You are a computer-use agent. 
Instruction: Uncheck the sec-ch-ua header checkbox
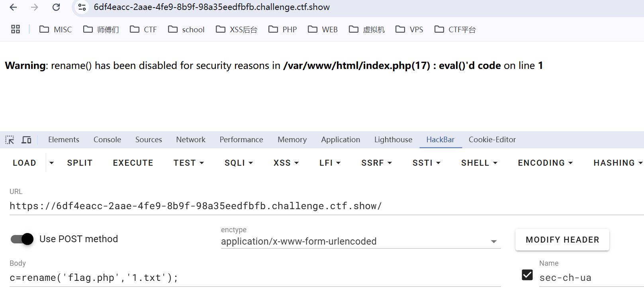527,275
